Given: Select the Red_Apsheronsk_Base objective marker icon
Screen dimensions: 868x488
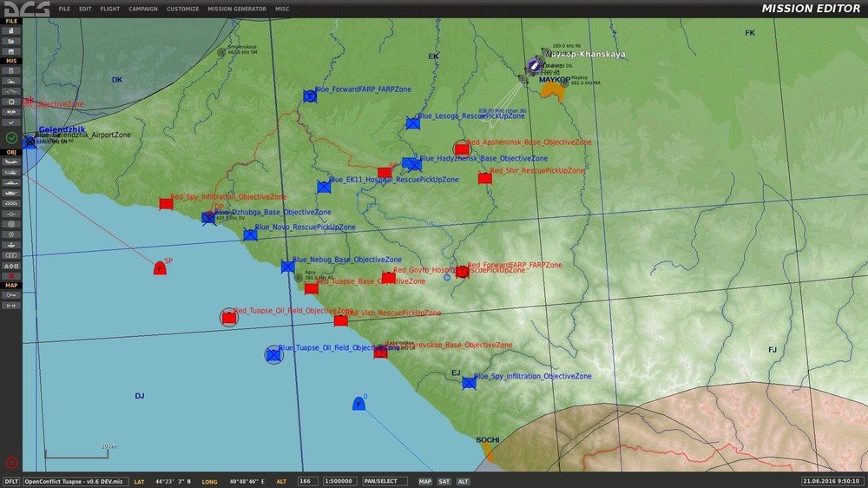Looking at the screenshot, I should coord(462,149).
